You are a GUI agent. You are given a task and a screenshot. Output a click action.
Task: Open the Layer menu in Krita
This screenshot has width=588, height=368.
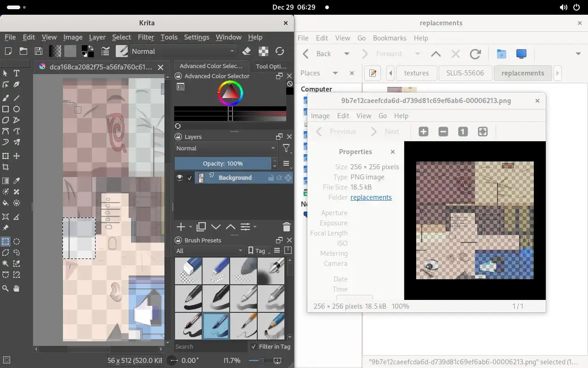[x=97, y=37]
